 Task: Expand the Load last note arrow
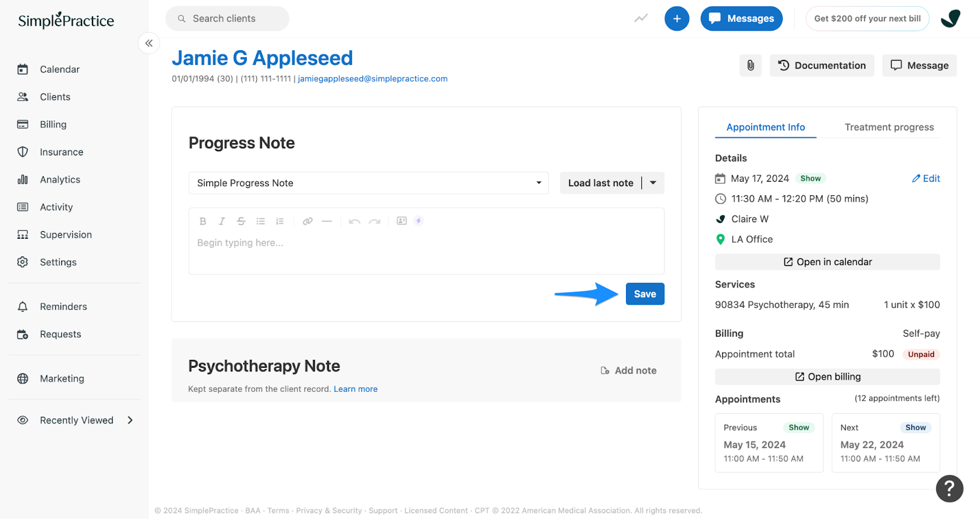pos(653,183)
